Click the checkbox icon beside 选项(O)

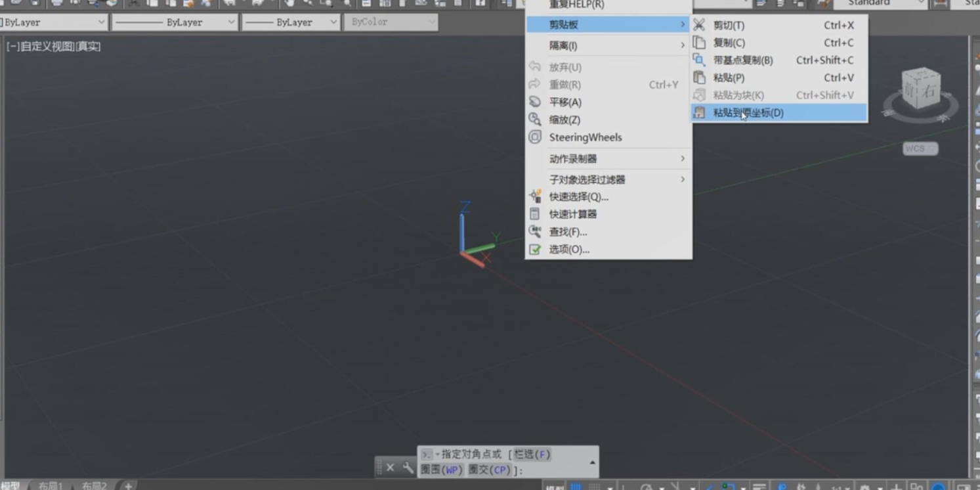coord(535,250)
